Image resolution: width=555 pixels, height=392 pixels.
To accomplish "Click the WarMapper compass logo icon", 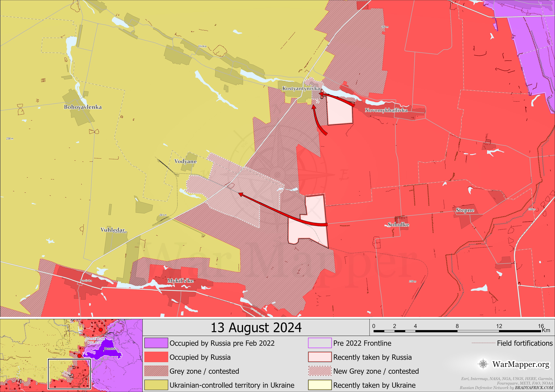I will (483, 364).
